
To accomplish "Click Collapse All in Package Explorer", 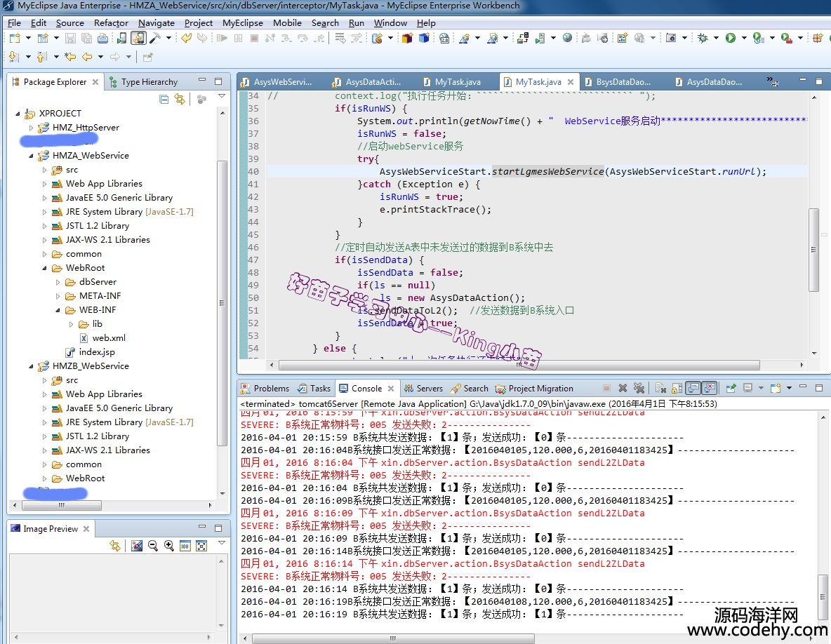I will tap(164, 99).
